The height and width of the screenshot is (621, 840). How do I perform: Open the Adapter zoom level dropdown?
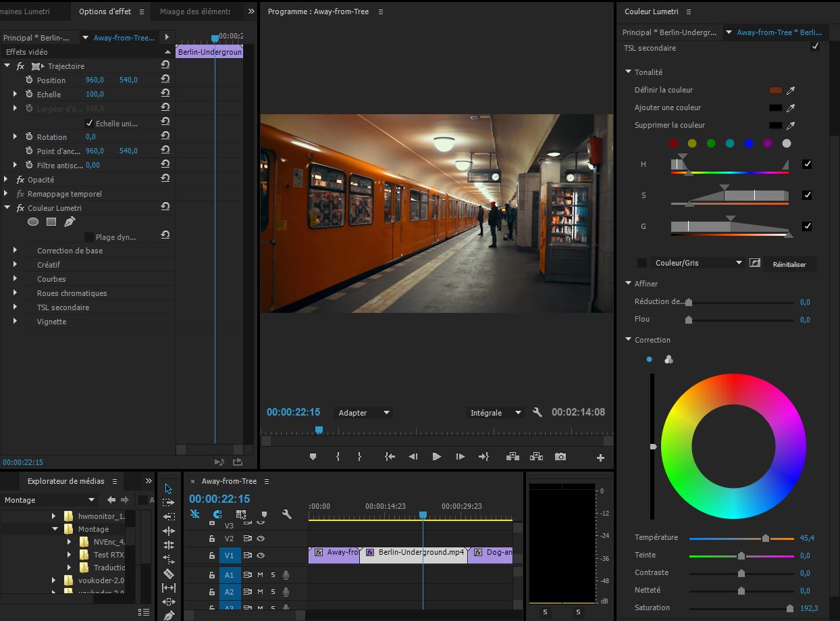pos(365,413)
